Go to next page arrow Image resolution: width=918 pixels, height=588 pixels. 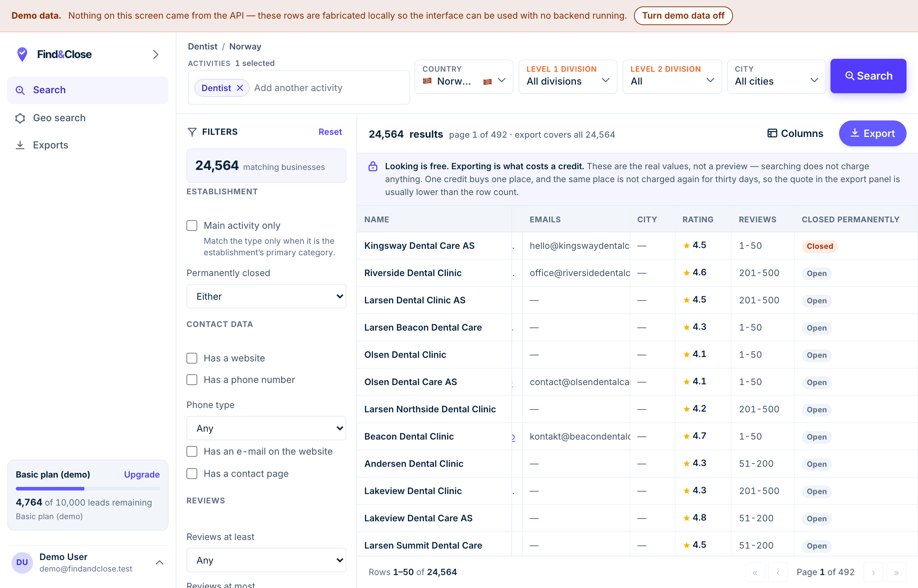873,572
